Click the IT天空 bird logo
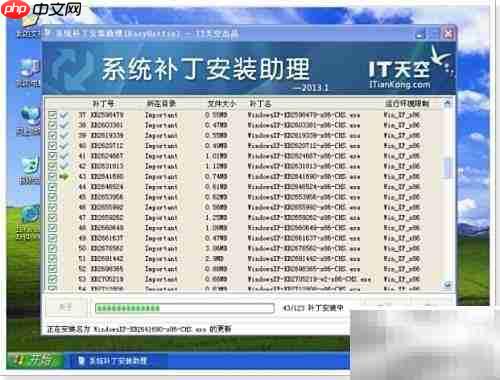Viewport: 500px width, 380px height. pyautogui.click(x=441, y=57)
